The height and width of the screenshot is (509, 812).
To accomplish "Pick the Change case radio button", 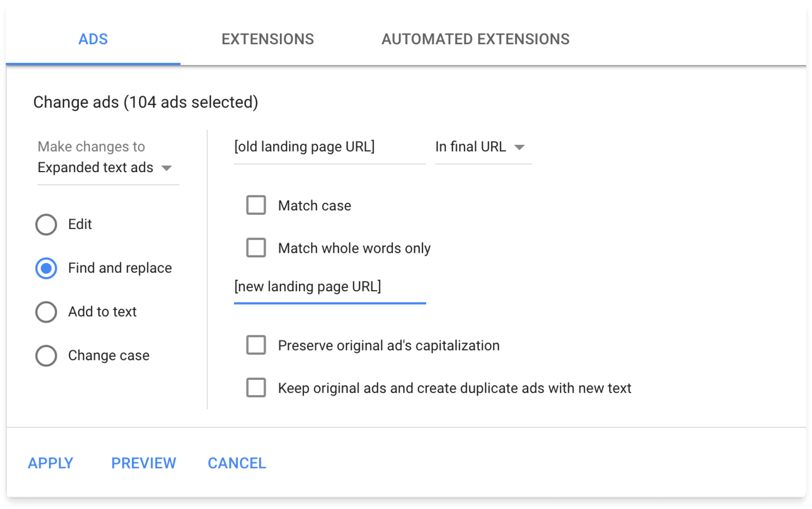I will tap(46, 356).
